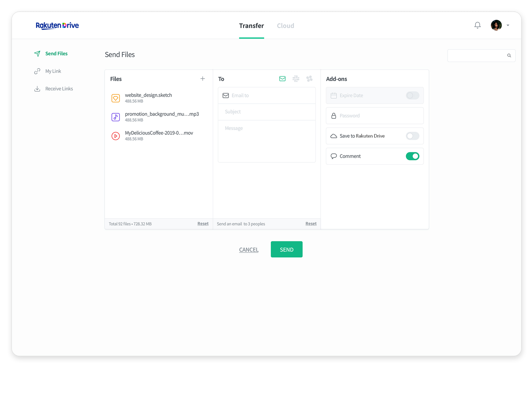Click the notification bell icon

click(477, 25)
